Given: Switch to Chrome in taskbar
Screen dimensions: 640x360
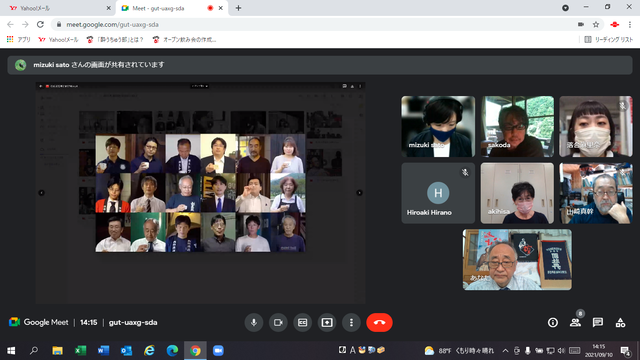Looking at the screenshot, I should (x=195, y=351).
